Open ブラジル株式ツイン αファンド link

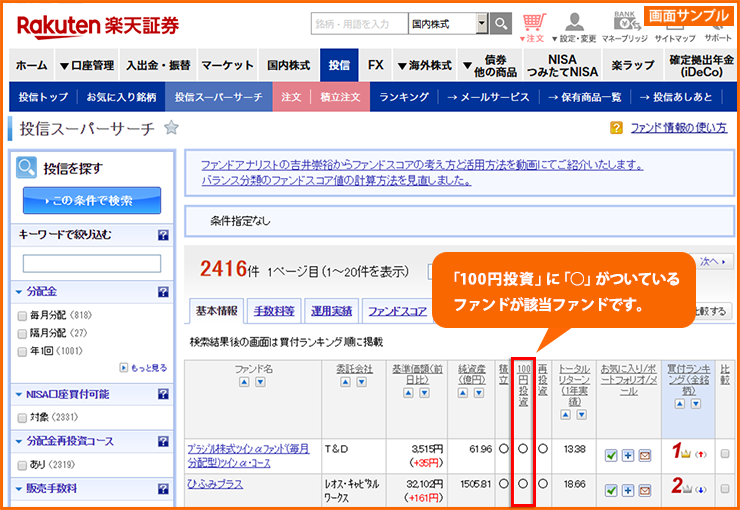(x=248, y=456)
